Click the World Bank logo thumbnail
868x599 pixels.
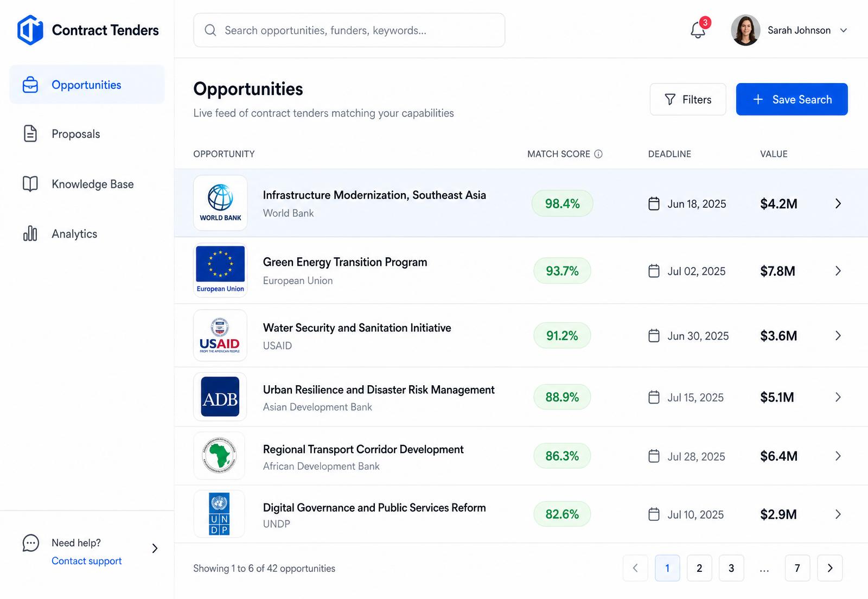220,203
